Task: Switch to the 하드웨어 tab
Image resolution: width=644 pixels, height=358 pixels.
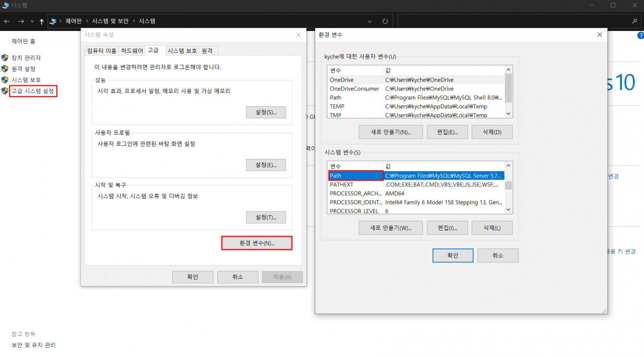Action: [x=132, y=51]
